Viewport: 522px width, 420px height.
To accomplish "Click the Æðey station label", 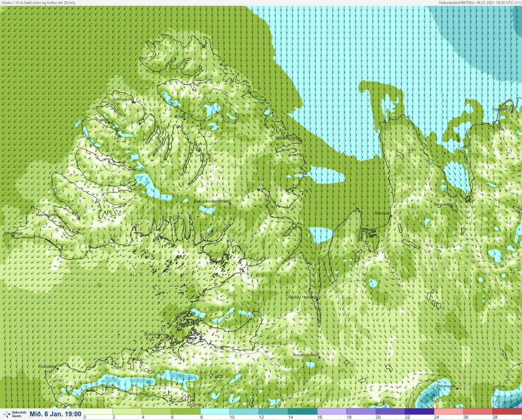I will point(179,117).
